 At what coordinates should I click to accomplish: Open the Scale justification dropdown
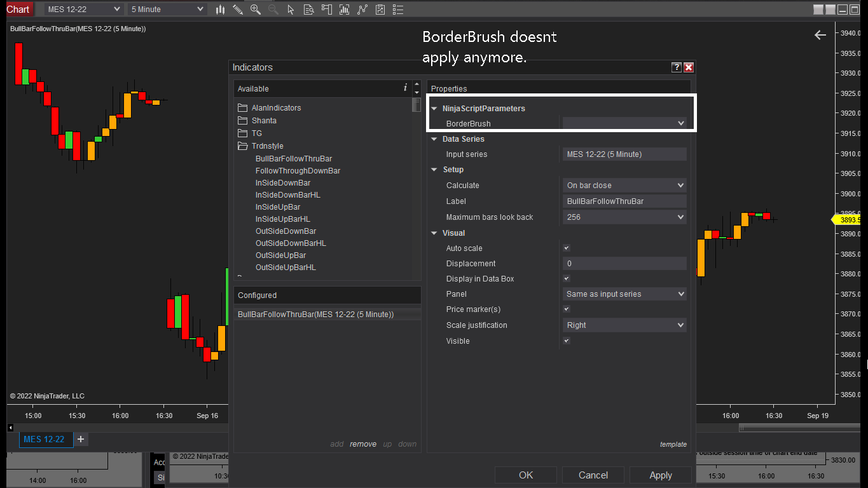tap(624, 325)
